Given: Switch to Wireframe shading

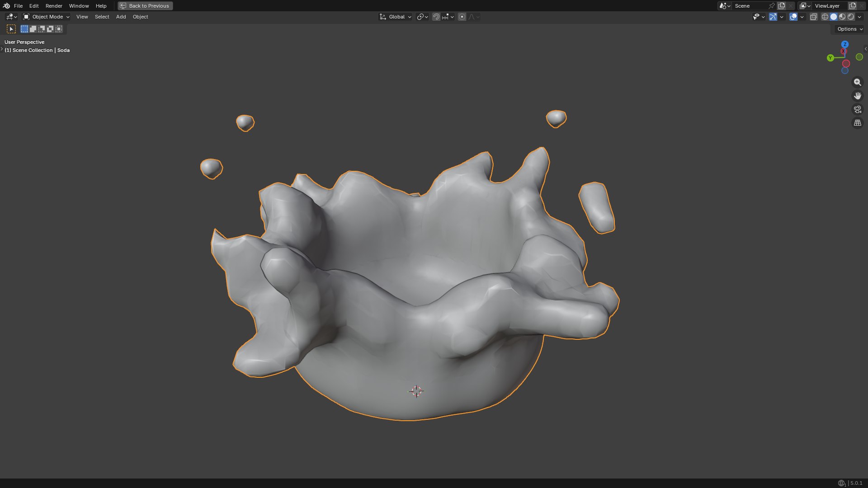Looking at the screenshot, I should tap(825, 17).
